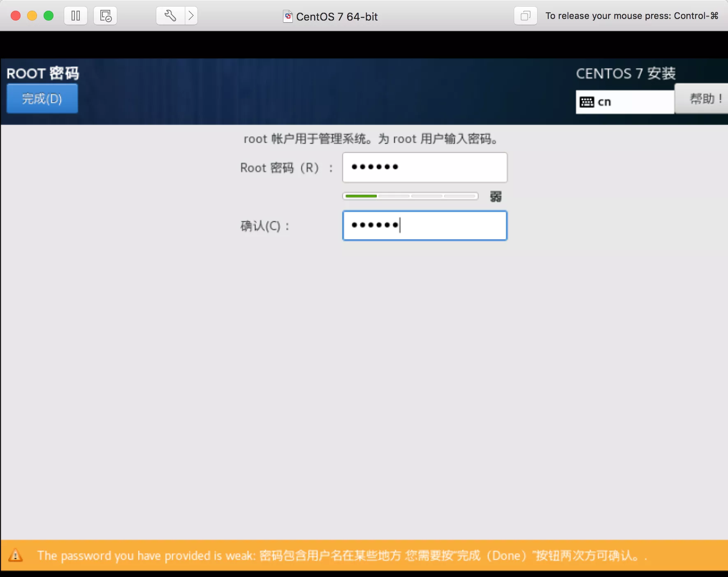Click the Root 密码 (R) label

[x=287, y=168]
